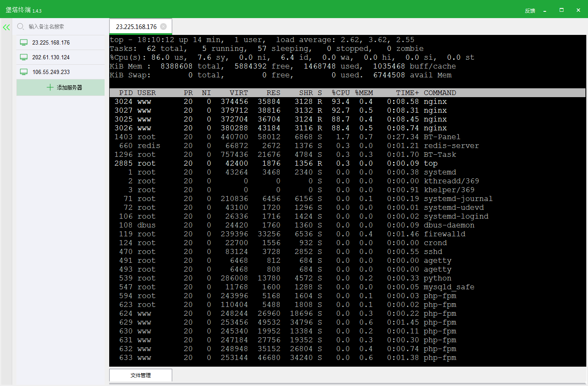This screenshot has width=588, height=386.
Task: Click the 堡塔终端 app title
Action: coord(18,10)
